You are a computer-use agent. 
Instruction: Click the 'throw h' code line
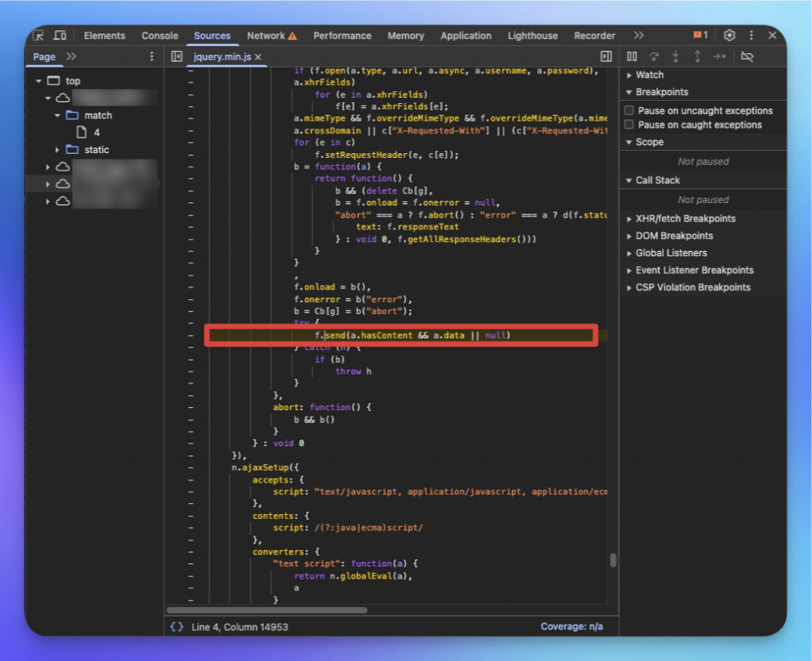tap(353, 371)
